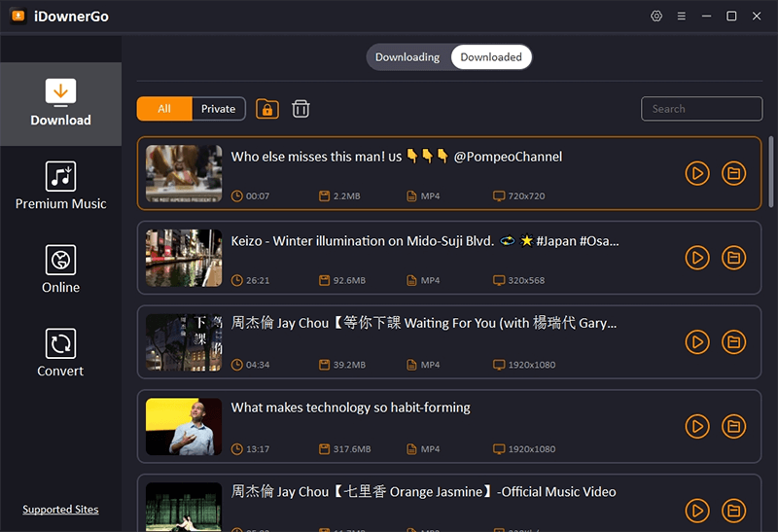The image size is (778, 532).
Task: Play What makes technology so habit-forming
Action: tap(697, 426)
